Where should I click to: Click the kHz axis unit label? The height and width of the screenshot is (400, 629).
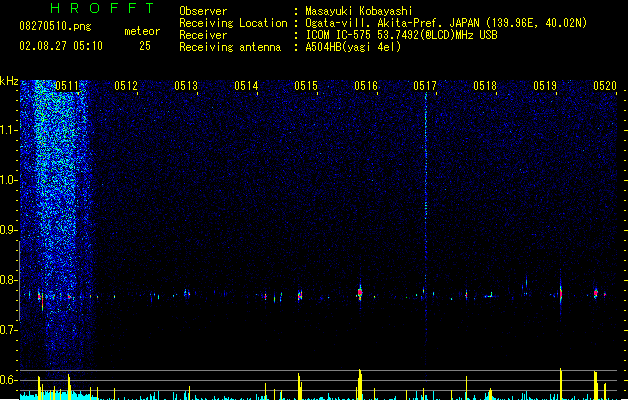click(9, 81)
